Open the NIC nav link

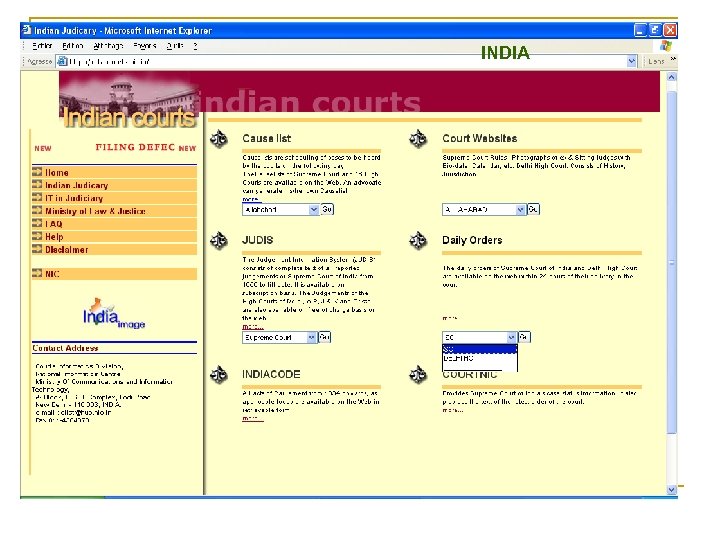[x=52, y=274]
